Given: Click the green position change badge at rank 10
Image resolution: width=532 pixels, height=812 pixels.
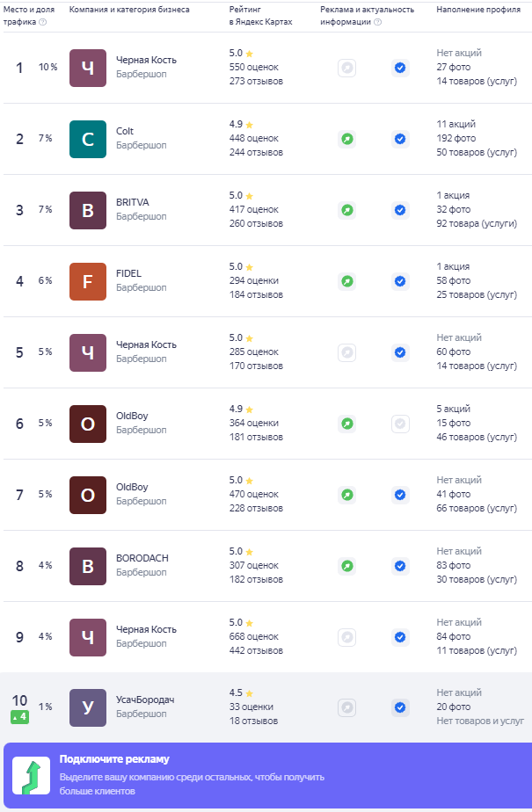Looking at the screenshot, I should (x=19, y=717).
